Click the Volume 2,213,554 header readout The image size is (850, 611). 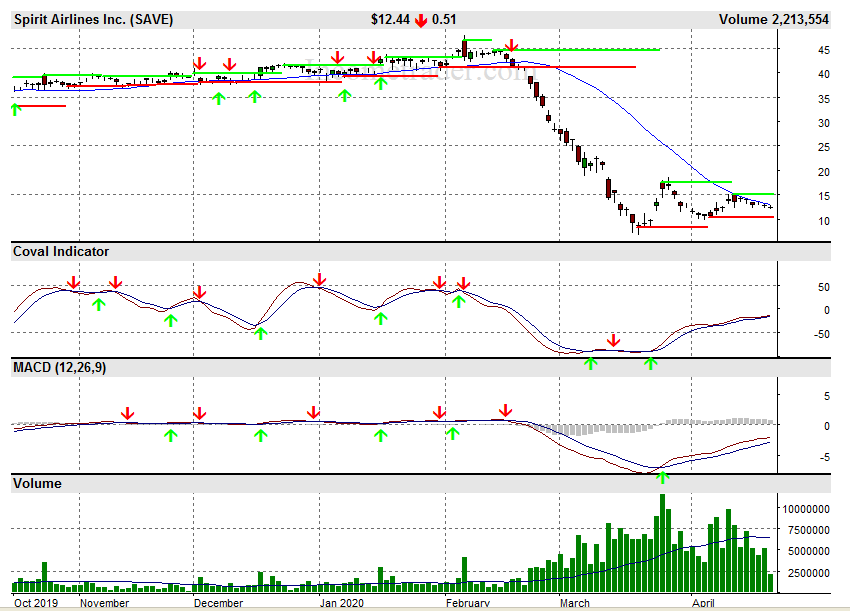(774, 20)
